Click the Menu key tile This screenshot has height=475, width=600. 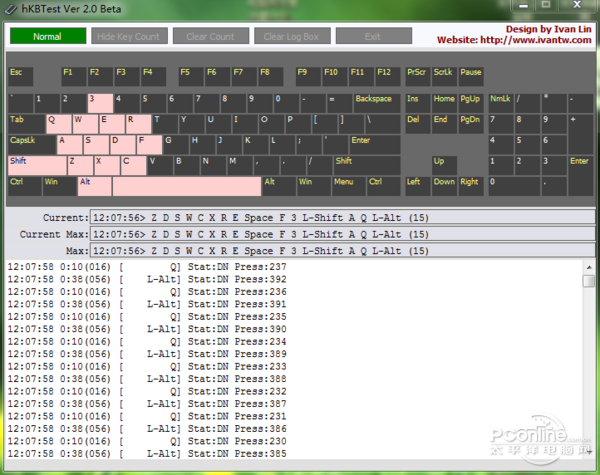(x=347, y=186)
